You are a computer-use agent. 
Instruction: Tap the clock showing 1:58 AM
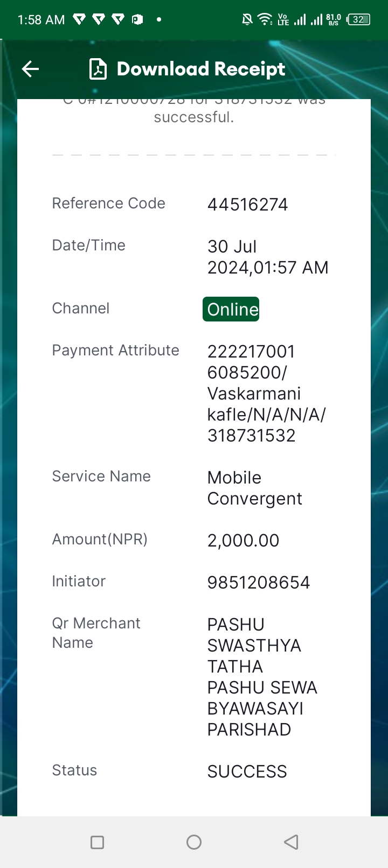41,20
